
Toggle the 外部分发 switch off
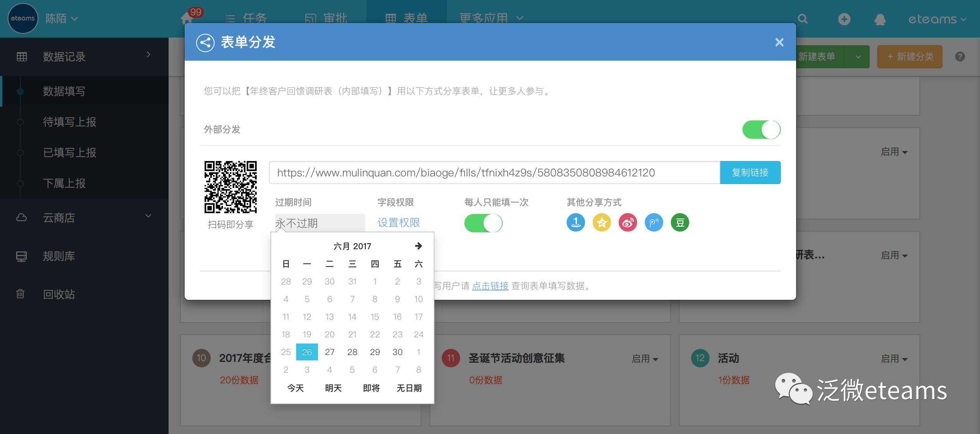[761, 130]
